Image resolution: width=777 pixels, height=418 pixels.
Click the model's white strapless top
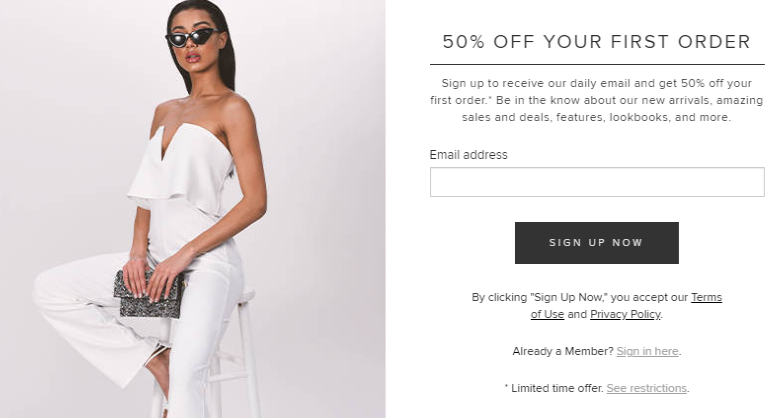(x=181, y=168)
